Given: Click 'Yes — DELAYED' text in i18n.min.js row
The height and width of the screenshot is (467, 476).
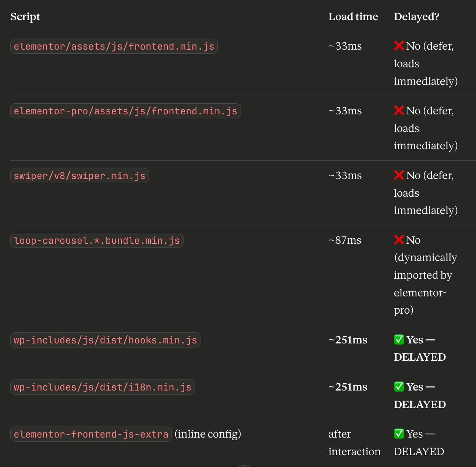Looking at the screenshot, I should point(420,396).
